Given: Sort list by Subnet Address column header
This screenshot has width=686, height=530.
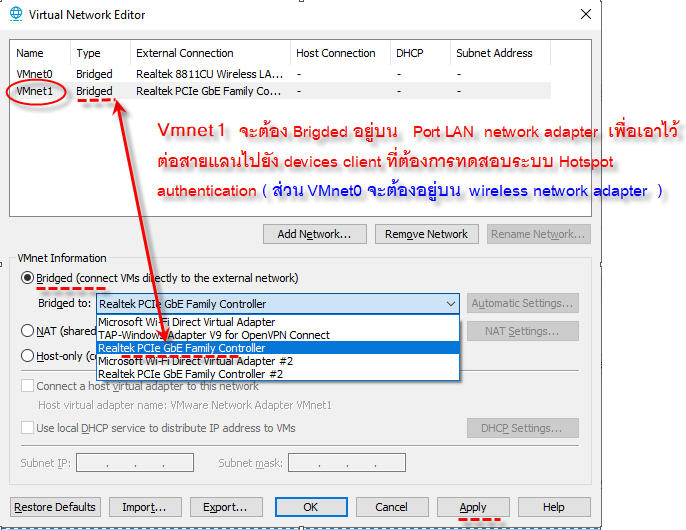Looking at the screenshot, I should tap(494, 53).
